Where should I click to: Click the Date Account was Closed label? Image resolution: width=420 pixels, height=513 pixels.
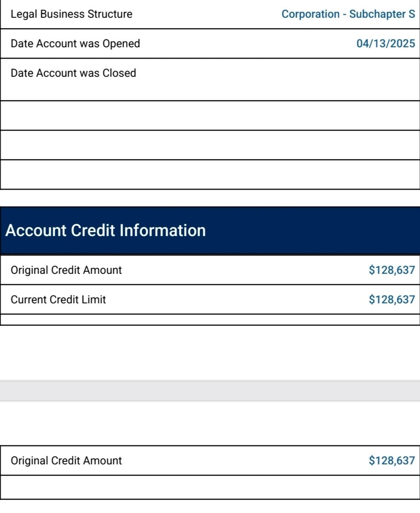coord(73,73)
